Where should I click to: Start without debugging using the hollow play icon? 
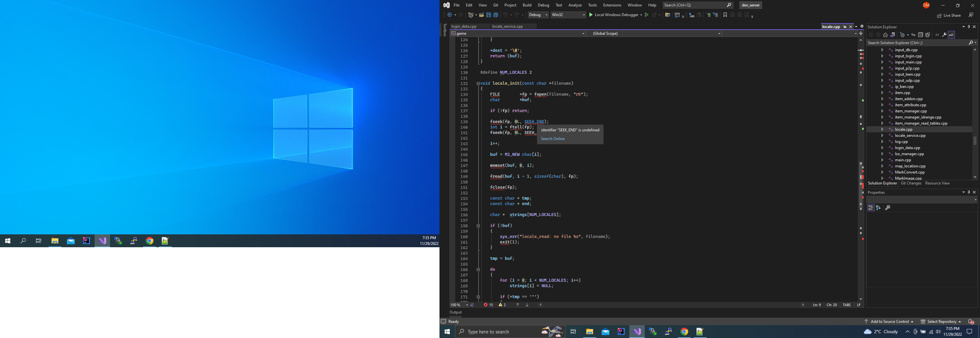(x=646, y=15)
